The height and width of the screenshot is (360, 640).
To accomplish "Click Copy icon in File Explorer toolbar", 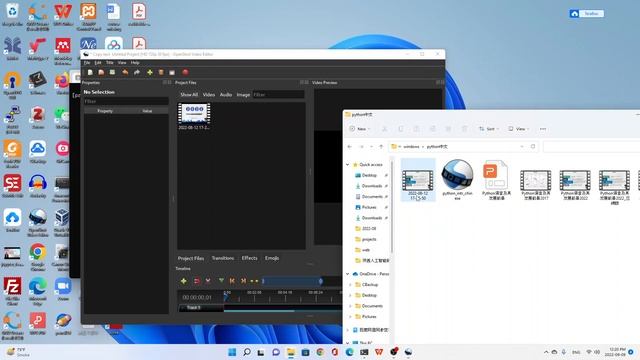I will click(x=400, y=129).
